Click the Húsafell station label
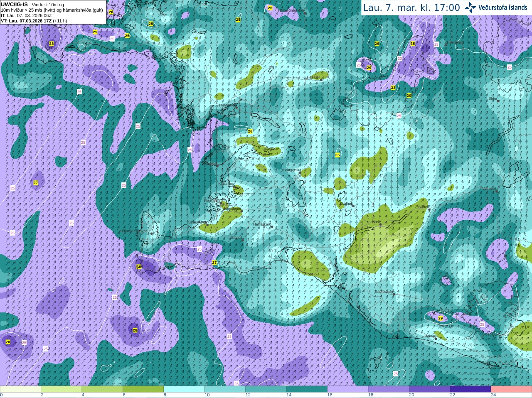532x398 pixels. (x=313, y=77)
